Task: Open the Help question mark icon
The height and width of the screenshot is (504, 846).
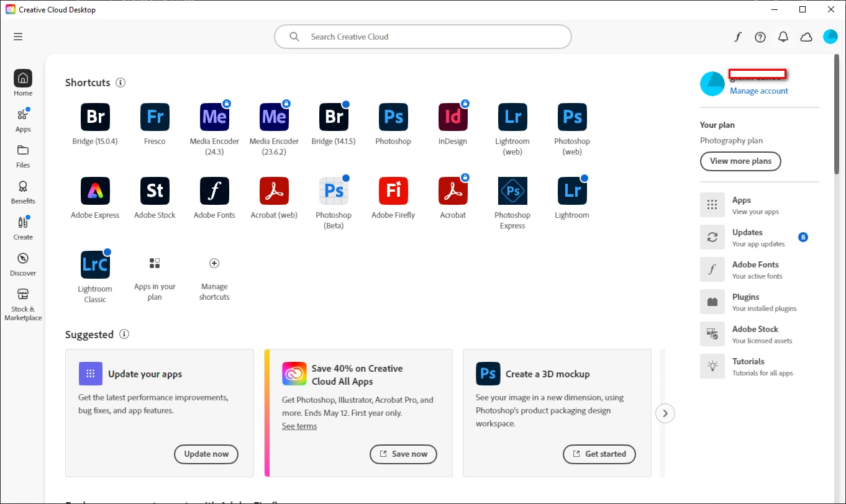Action: coord(760,37)
